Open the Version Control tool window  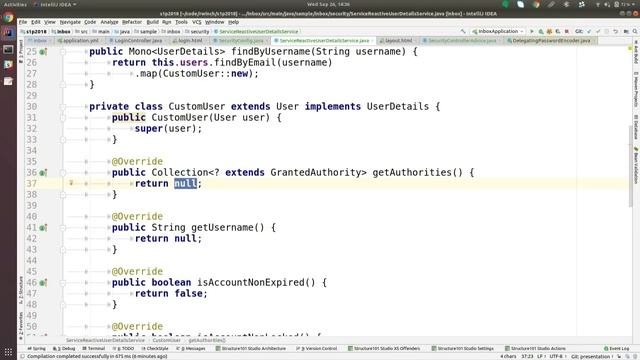pyautogui.click(x=316, y=349)
